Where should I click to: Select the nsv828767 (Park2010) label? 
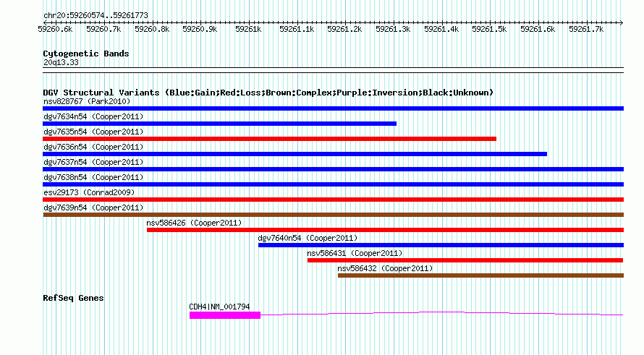[x=87, y=101]
